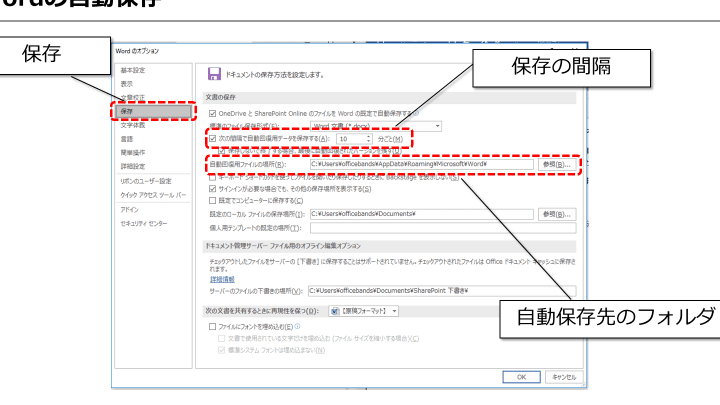Select 表示 in the options sidebar

(127, 84)
